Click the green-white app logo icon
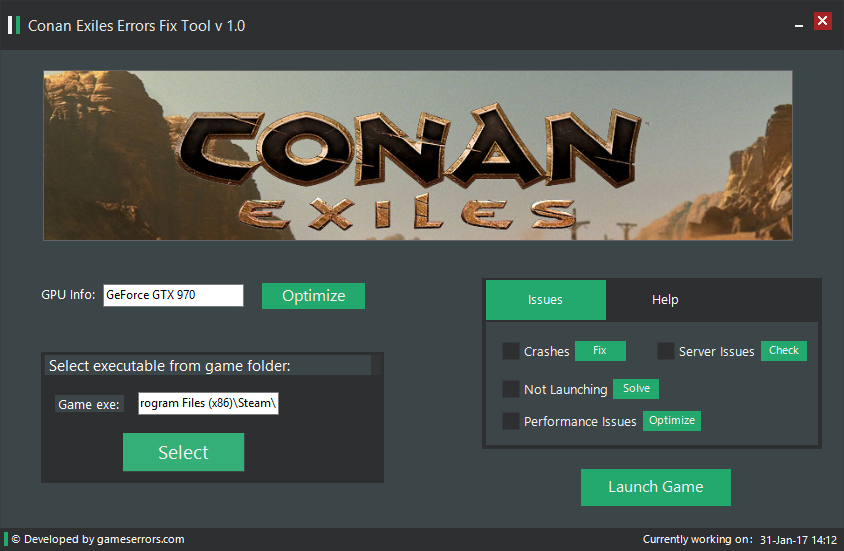 click(x=14, y=25)
